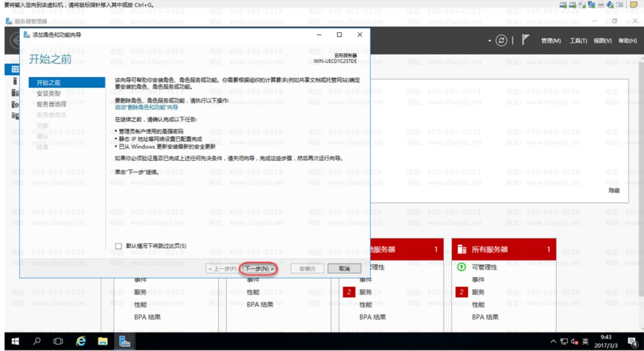
Task: Close the 添加角色和功能向导 dialog
Action: click(360, 35)
